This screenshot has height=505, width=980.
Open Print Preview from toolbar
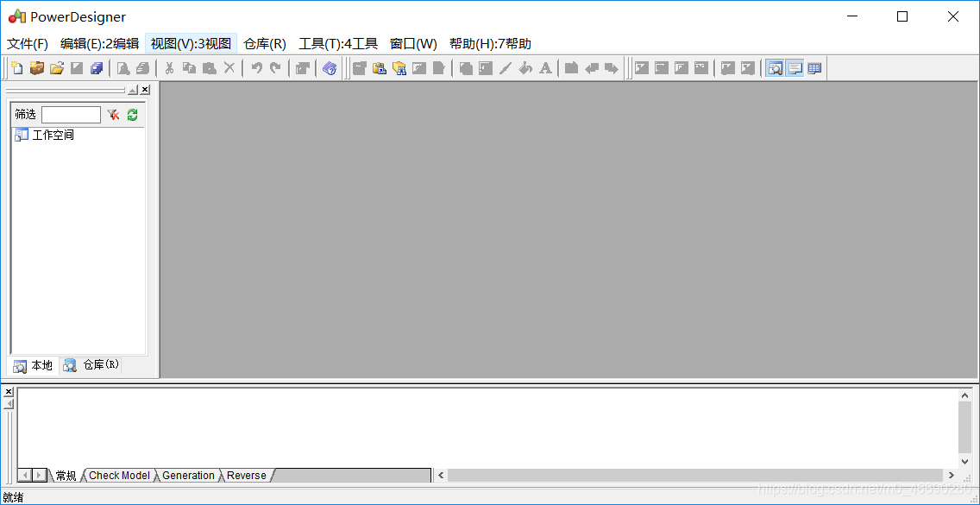click(123, 68)
